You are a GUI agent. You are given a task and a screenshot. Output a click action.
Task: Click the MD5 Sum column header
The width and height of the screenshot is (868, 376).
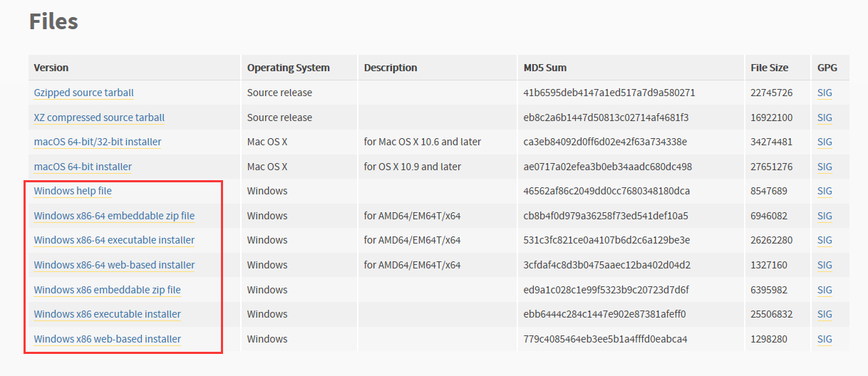tap(545, 68)
